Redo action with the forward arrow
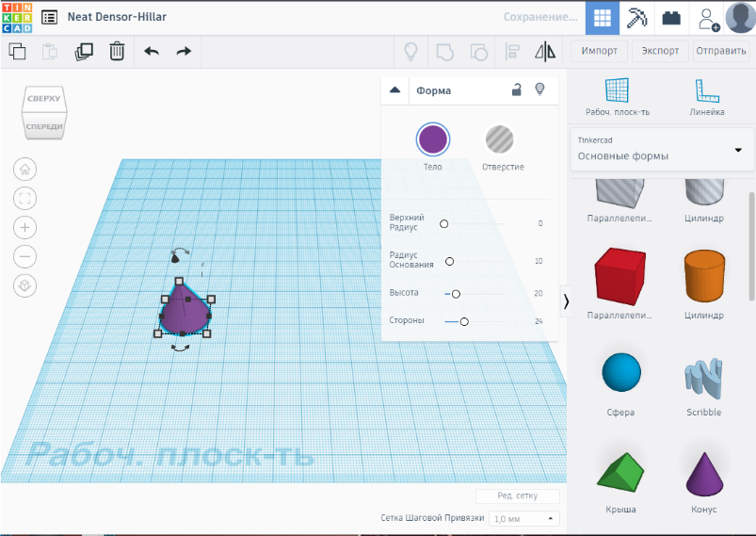756x536 pixels. coord(184,51)
